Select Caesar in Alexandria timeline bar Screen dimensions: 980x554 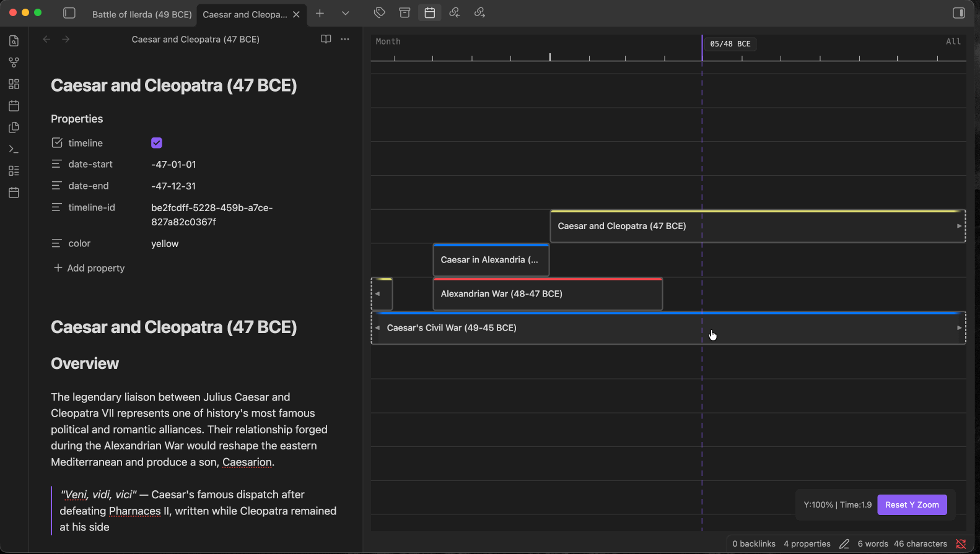[x=491, y=260]
